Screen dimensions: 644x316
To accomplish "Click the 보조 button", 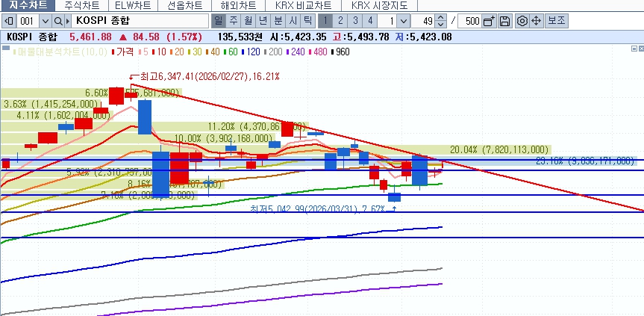I will click(556, 21).
